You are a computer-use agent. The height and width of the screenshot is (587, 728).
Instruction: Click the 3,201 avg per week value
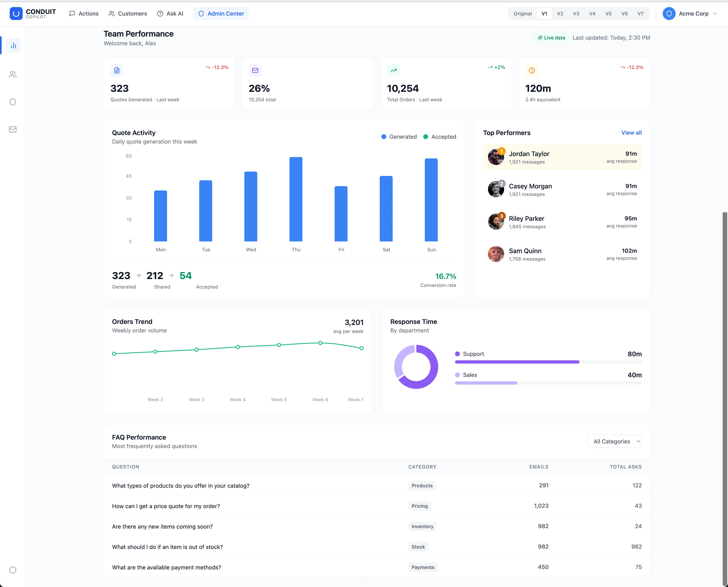coord(354,322)
